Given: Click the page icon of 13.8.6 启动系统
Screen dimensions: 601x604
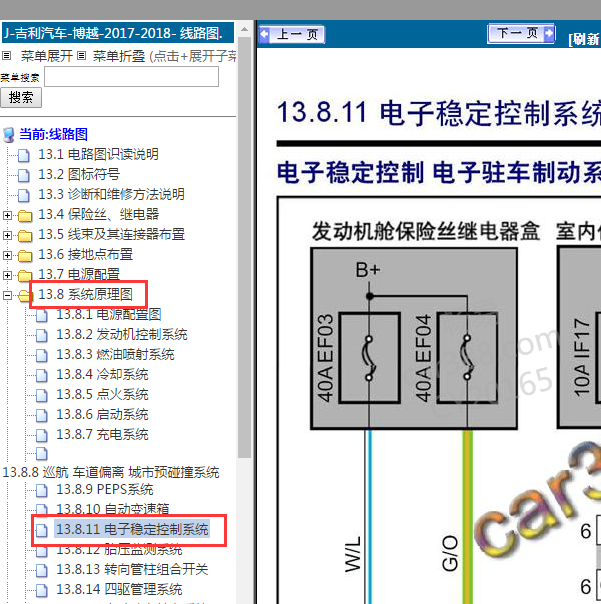Looking at the screenshot, I should coord(42,416).
